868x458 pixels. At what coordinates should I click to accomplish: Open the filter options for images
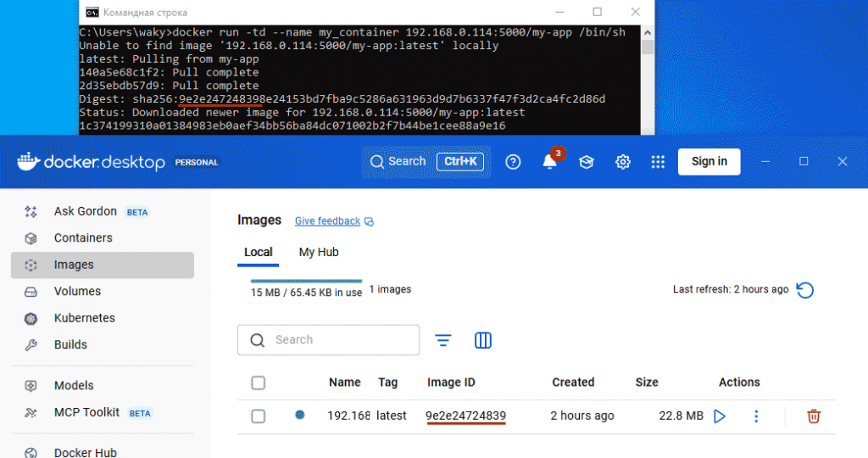coord(443,340)
